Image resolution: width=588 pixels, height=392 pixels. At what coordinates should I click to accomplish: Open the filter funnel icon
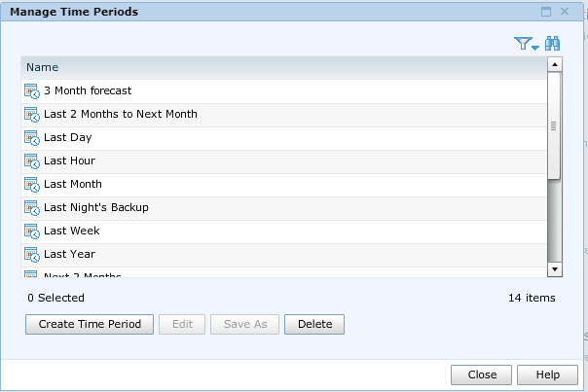[x=523, y=44]
